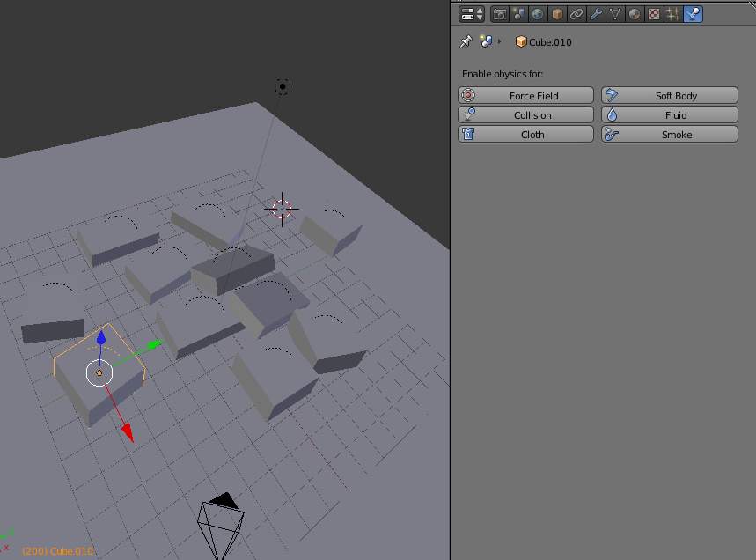Image resolution: width=756 pixels, height=560 pixels.
Task: Toggle the pin icon for context
Action: pos(466,42)
